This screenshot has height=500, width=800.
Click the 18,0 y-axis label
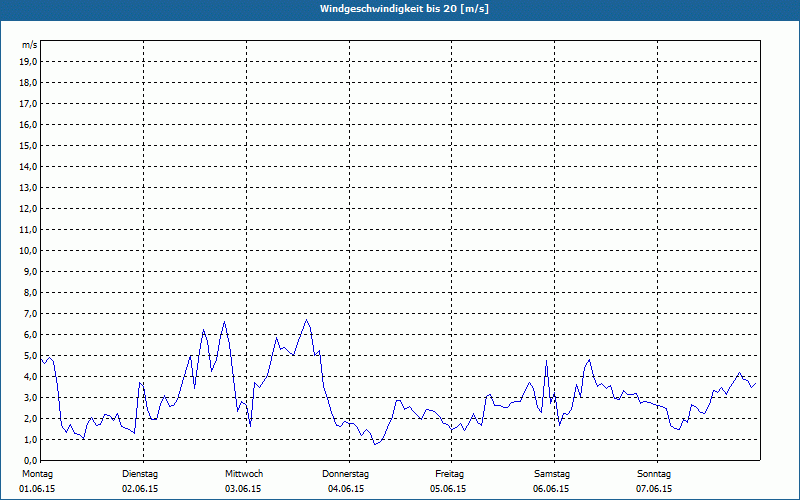point(28,83)
